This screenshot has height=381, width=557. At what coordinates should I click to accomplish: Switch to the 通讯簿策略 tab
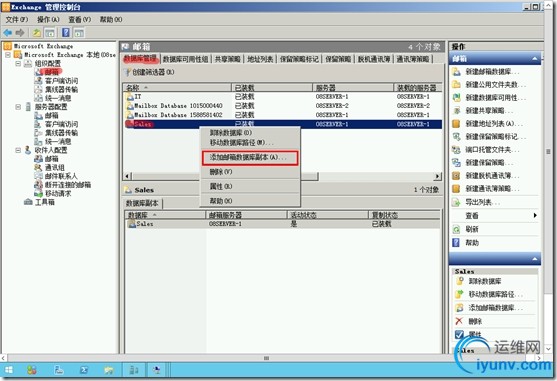413,59
